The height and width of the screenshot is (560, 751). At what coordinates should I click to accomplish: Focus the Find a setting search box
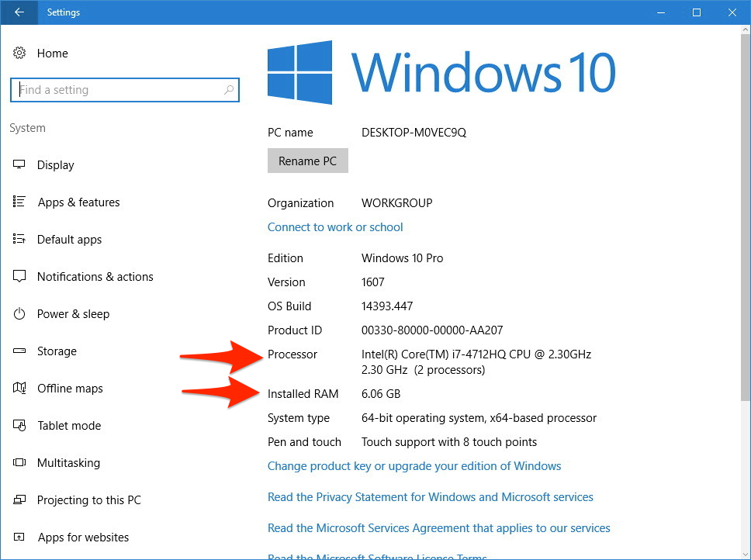coord(125,90)
